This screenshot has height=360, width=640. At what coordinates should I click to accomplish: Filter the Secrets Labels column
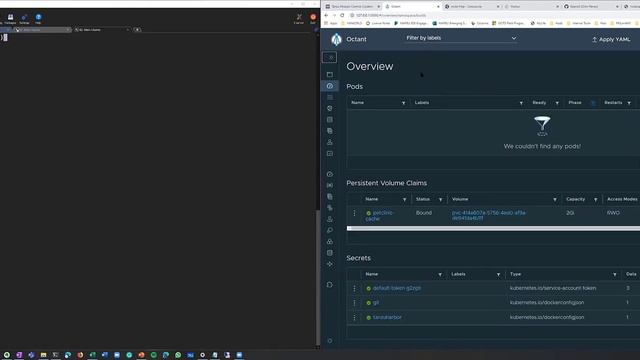[x=498, y=274]
